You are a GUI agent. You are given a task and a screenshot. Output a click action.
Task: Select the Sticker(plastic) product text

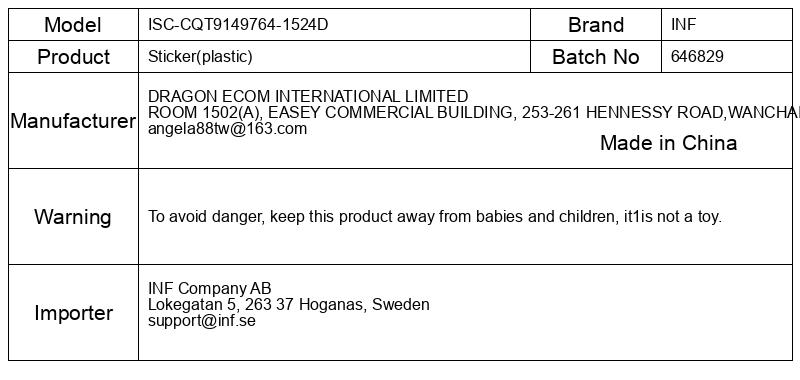pos(200,57)
